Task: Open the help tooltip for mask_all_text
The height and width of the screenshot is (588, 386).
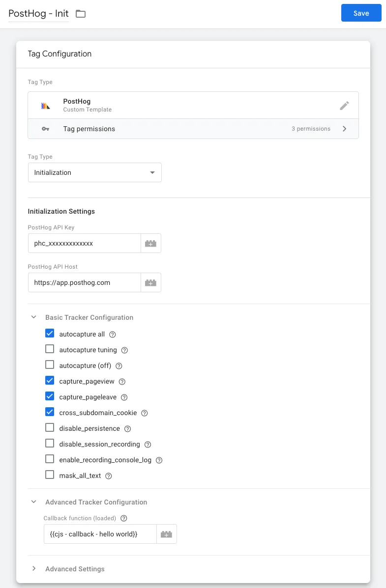Action: 108,476
